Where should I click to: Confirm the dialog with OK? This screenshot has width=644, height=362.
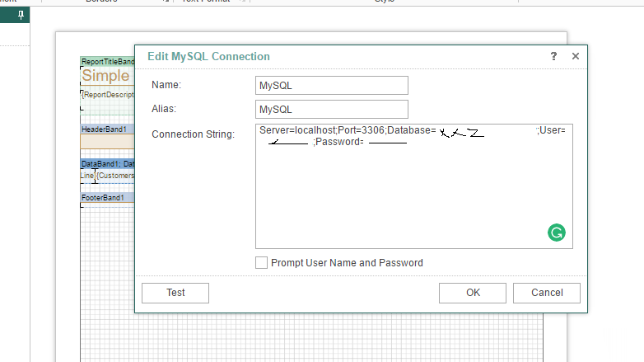click(473, 293)
